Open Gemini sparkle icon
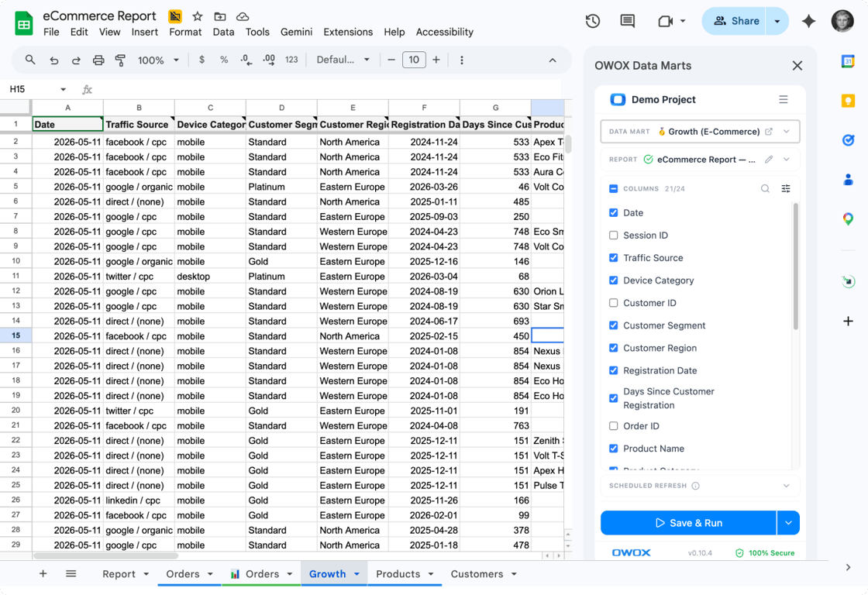The image size is (868, 595). 808,21
